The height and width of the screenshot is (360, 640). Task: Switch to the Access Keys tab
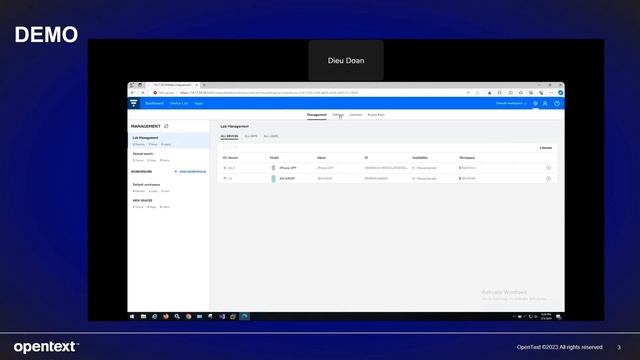pyautogui.click(x=376, y=115)
